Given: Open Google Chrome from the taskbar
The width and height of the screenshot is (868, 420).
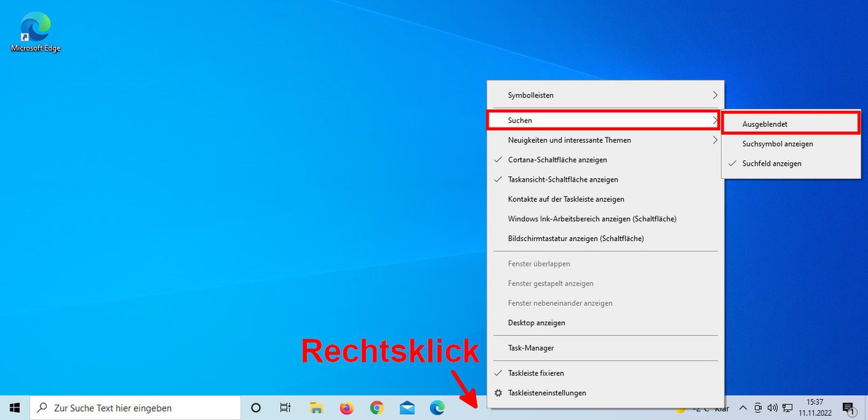Looking at the screenshot, I should [x=376, y=407].
